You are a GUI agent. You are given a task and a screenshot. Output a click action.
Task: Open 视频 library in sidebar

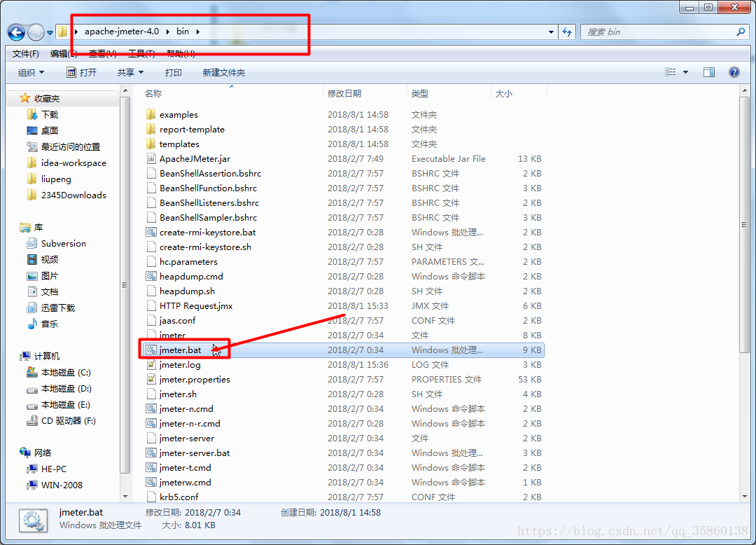coord(49,259)
